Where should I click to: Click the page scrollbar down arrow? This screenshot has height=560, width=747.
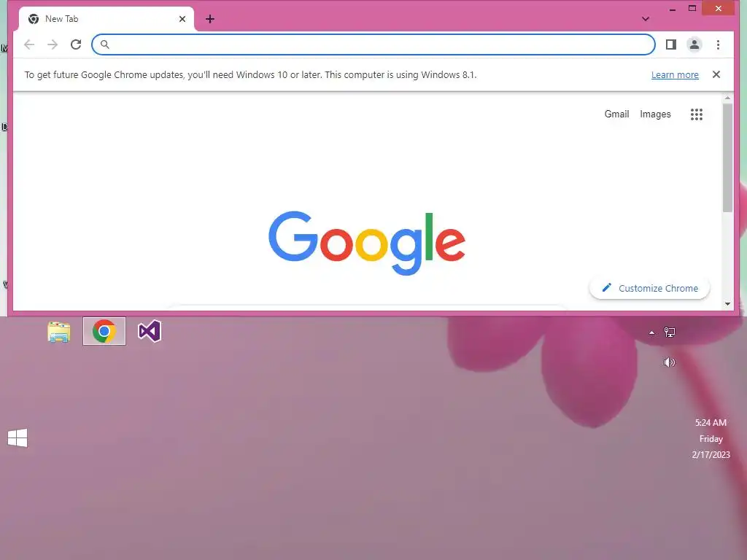(727, 304)
